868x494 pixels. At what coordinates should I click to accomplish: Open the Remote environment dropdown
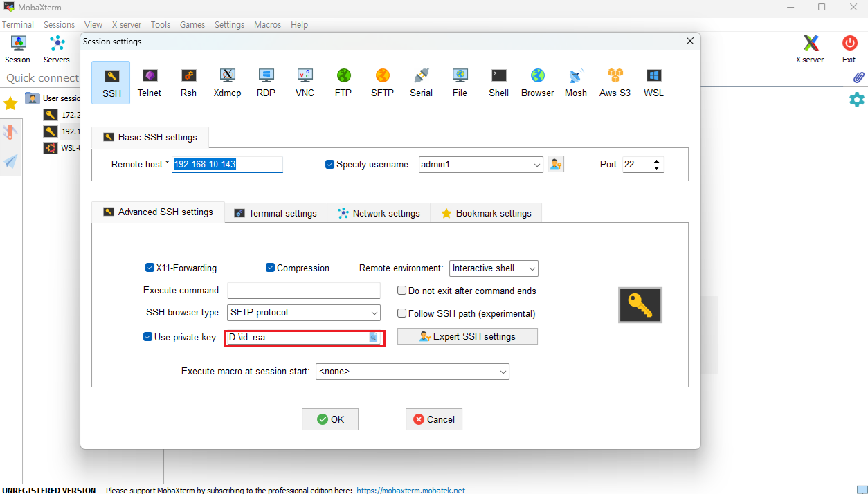(532, 268)
